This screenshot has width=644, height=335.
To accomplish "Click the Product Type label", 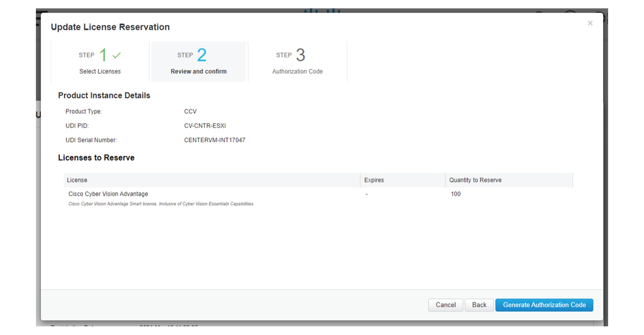I will click(84, 111).
